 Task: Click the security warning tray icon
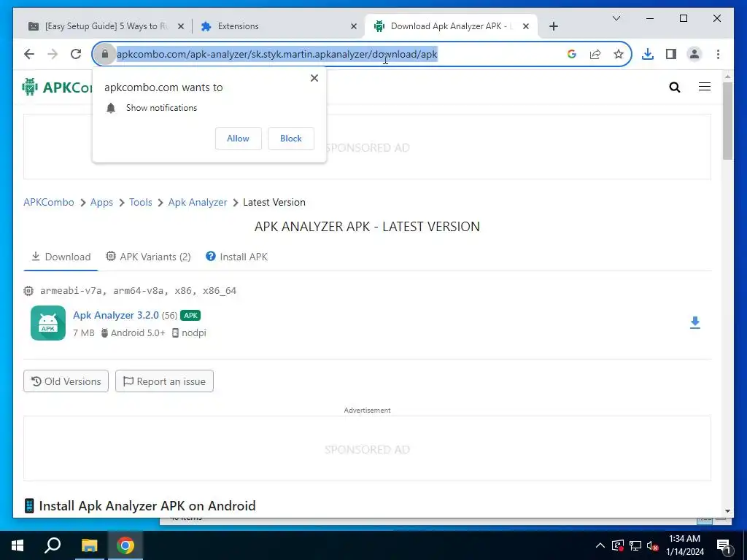(x=617, y=545)
